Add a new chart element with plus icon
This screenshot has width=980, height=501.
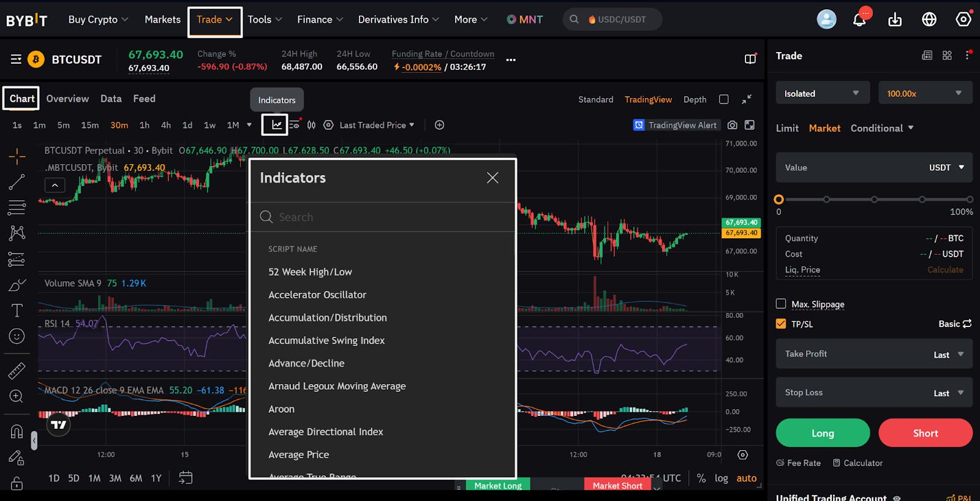439,125
